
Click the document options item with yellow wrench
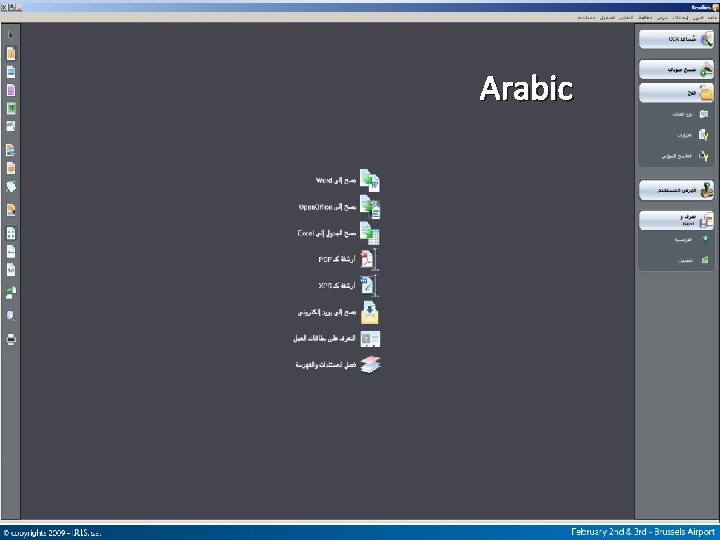click(692, 135)
